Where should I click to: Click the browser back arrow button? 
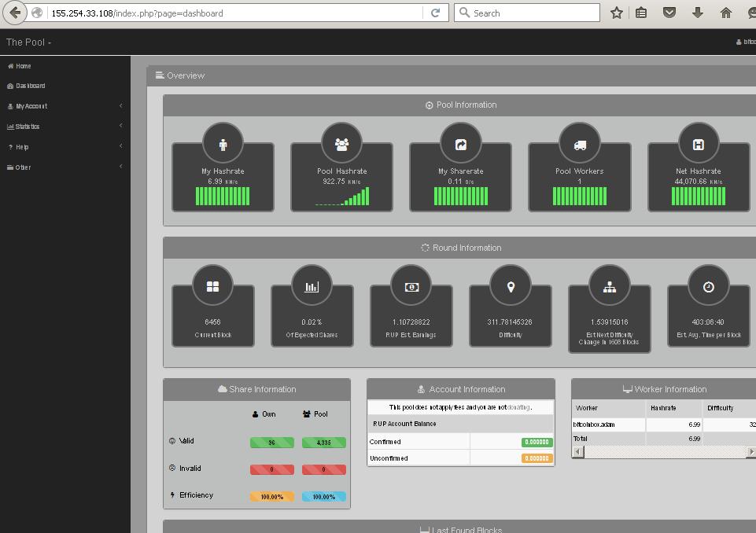(x=14, y=13)
